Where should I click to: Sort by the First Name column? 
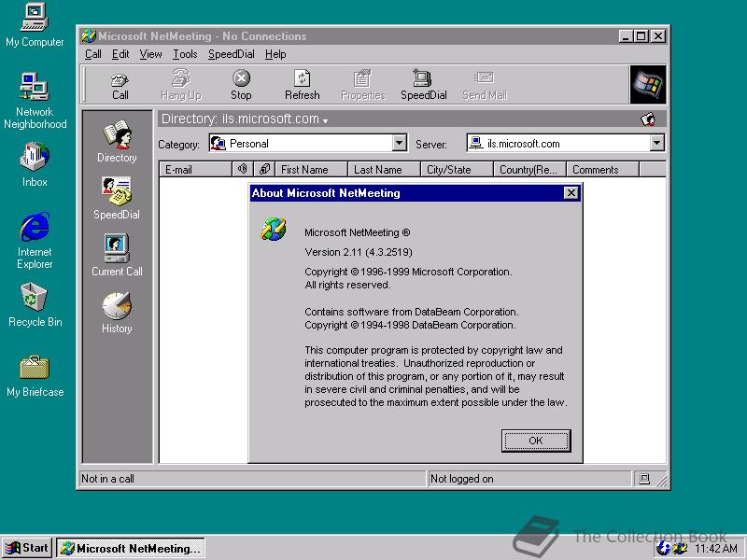click(312, 170)
